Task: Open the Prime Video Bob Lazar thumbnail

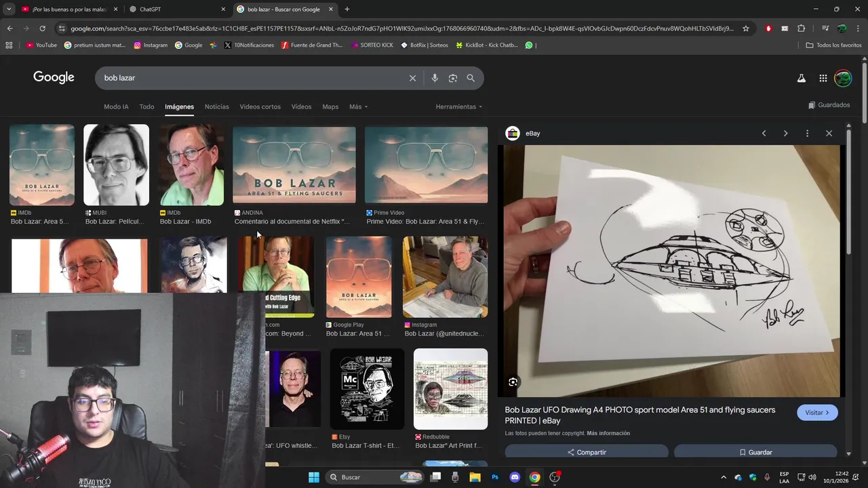Action: click(x=426, y=165)
